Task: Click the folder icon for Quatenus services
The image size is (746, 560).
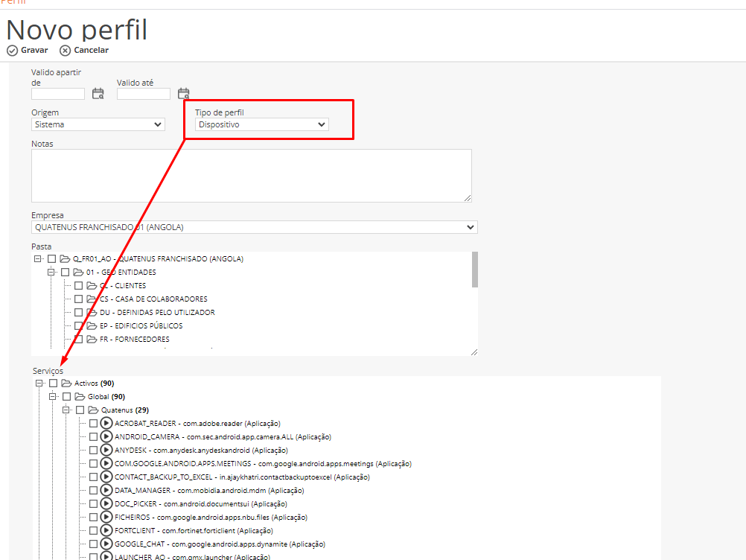Action: (94, 410)
